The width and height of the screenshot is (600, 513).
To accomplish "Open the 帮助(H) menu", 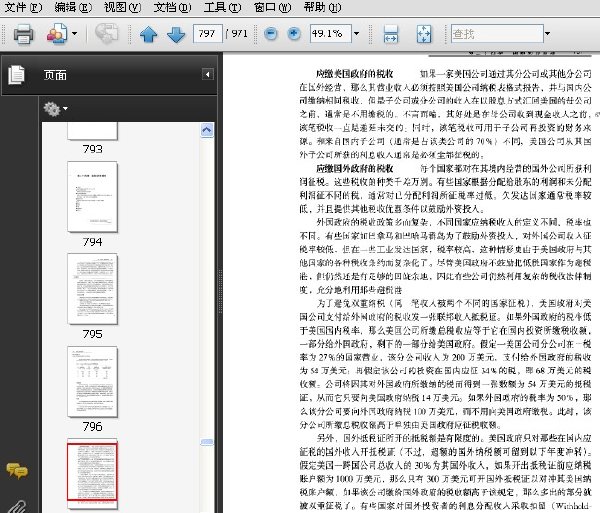I will [x=322, y=7].
